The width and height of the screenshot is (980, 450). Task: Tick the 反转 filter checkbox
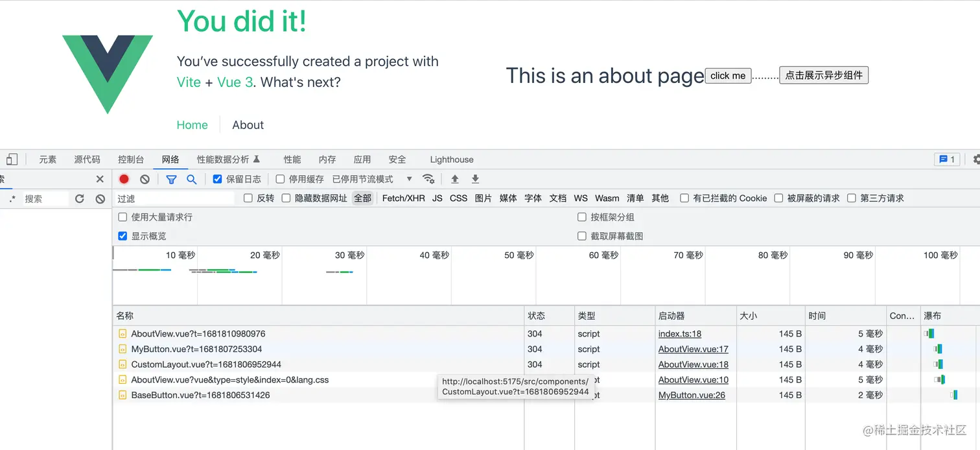tap(248, 198)
